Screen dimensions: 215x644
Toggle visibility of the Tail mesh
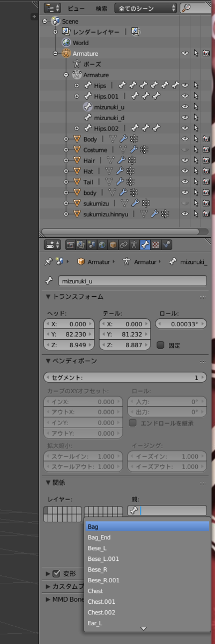tap(185, 182)
